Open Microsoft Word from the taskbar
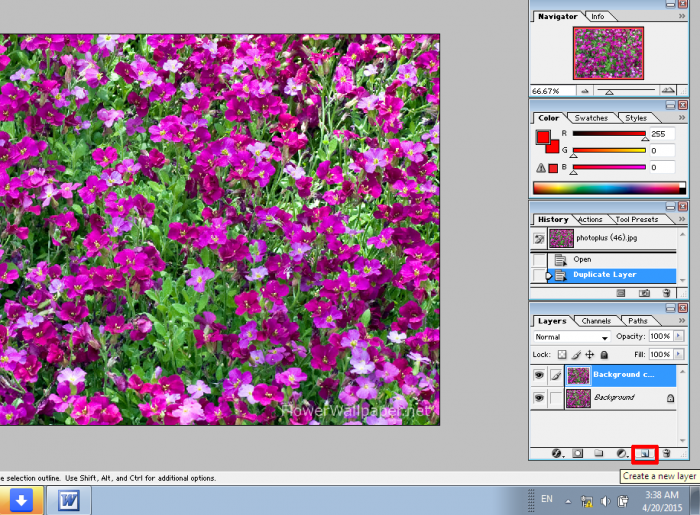700x515 pixels. [x=69, y=499]
